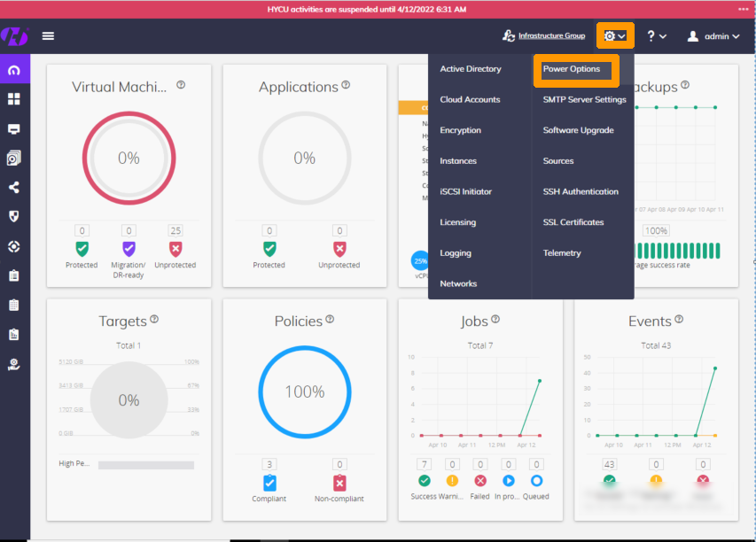The image size is (756, 542).
Task: Click the High Performance target usage bar
Action: click(x=146, y=465)
